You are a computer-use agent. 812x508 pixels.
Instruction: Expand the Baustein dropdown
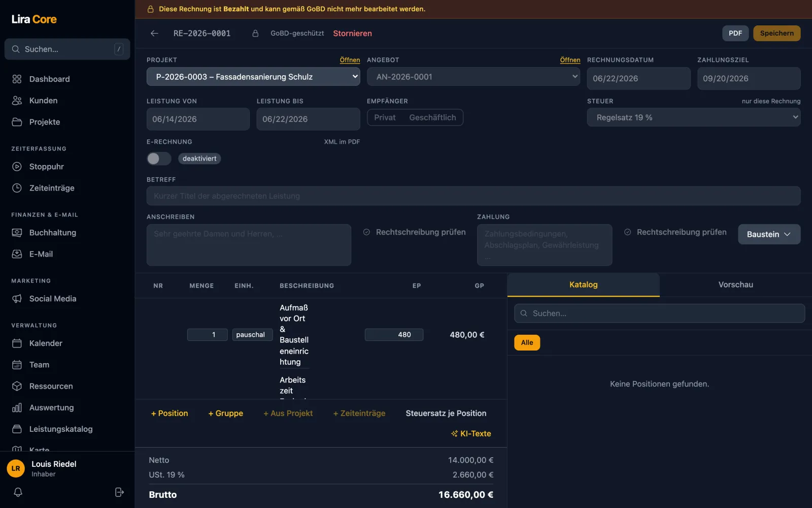click(x=769, y=234)
